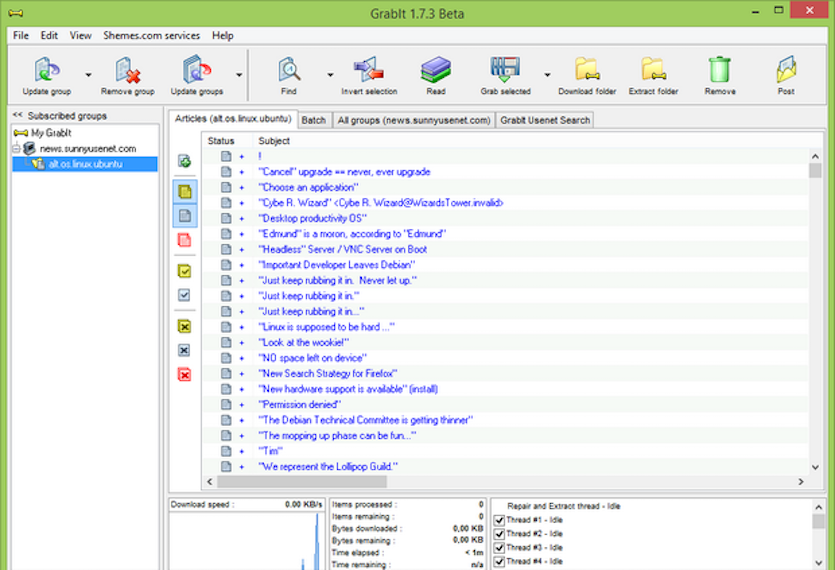Click the gray checkmark select icon
The height and width of the screenshot is (570, 835).
click(x=184, y=295)
